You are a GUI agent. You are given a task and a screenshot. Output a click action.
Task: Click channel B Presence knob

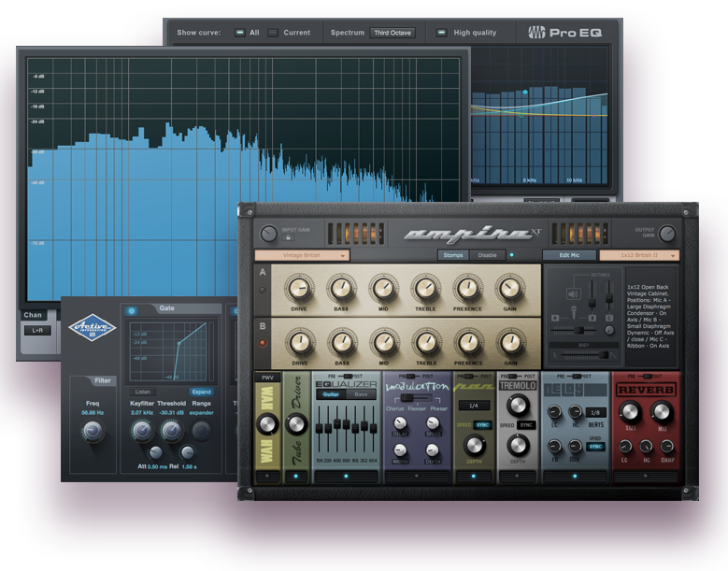pos(468,343)
